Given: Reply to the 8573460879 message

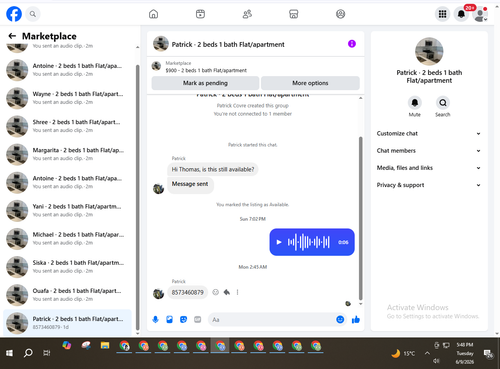Looking at the screenshot, I should tap(227, 292).
